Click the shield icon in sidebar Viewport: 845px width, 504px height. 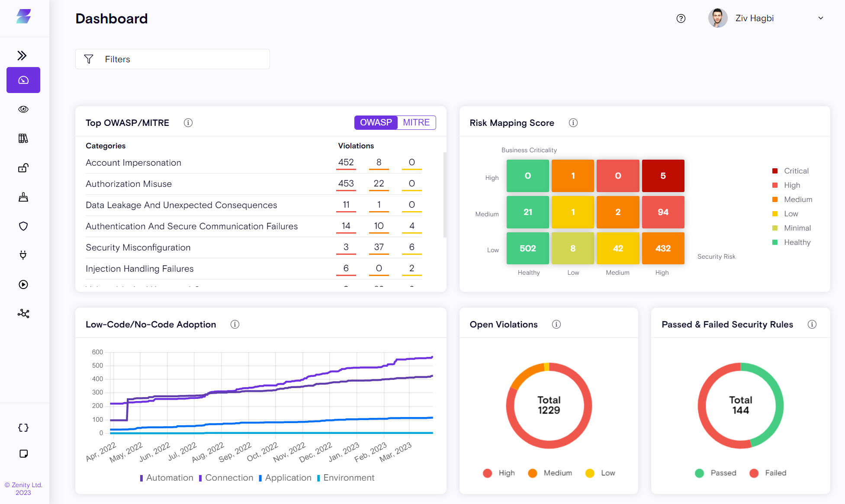23,226
